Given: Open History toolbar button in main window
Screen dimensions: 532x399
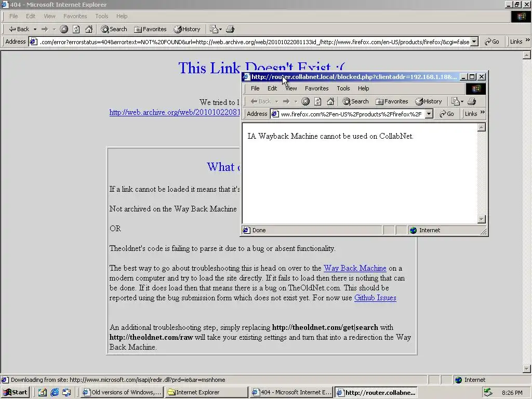Looking at the screenshot, I should pyautogui.click(x=187, y=29).
